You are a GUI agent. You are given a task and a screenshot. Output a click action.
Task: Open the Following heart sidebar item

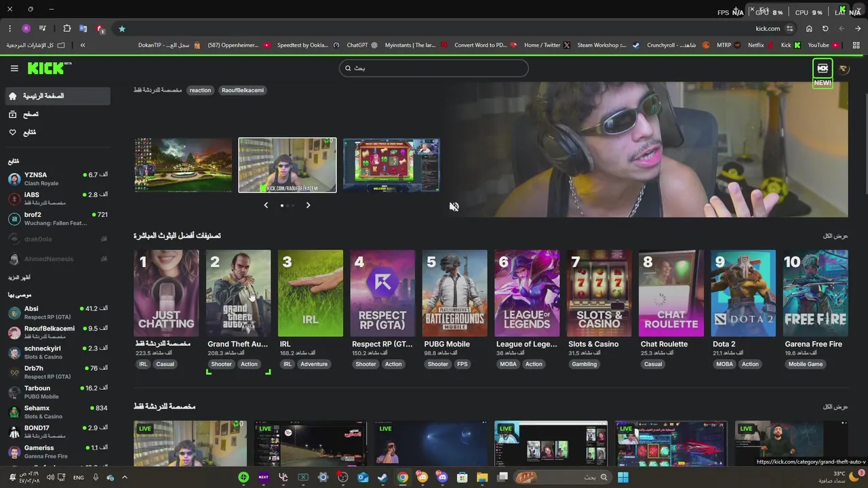tap(57, 132)
